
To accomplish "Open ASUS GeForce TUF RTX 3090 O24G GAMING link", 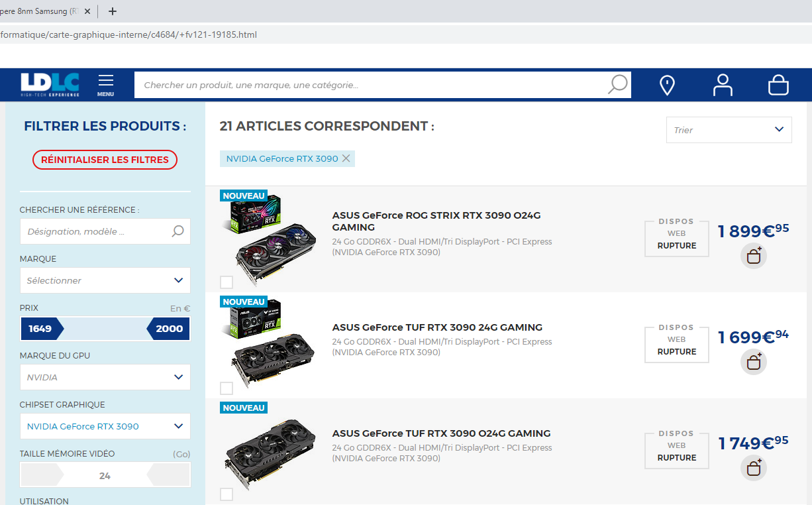I will tap(441, 433).
